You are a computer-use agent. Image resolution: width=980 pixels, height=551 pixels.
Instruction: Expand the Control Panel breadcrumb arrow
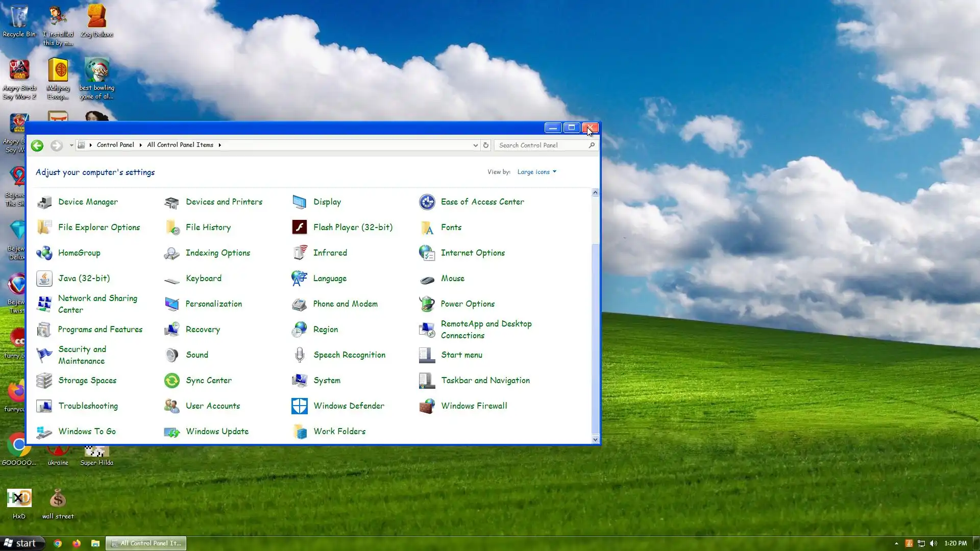pyautogui.click(x=140, y=145)
